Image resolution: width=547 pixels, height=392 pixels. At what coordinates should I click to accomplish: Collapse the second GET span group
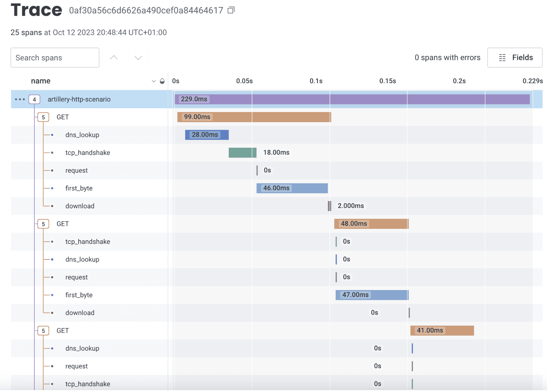[x=43, y=224]
